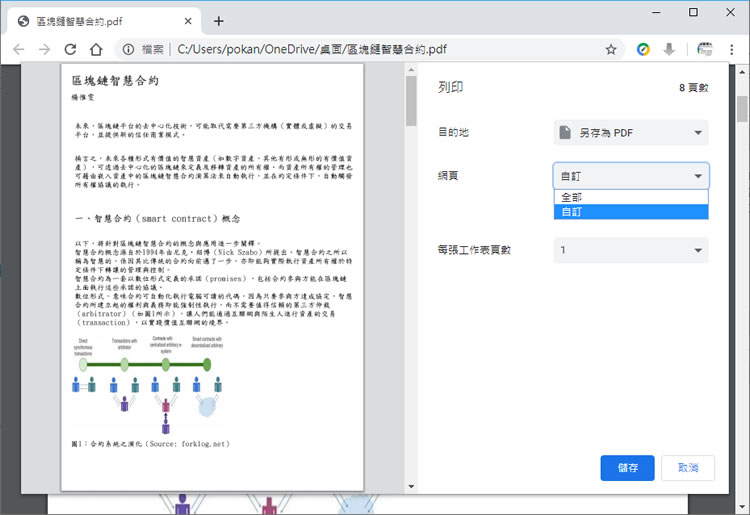Image resolution: width=750 pixels, height=515 pixels.
Task: Click the 列印 print heading
Action: tap(451, 87)
